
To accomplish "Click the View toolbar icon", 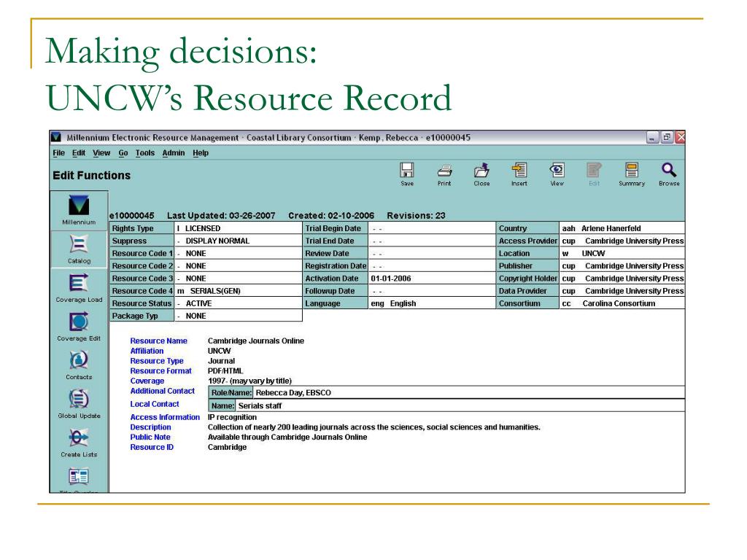I will (557, 174).
